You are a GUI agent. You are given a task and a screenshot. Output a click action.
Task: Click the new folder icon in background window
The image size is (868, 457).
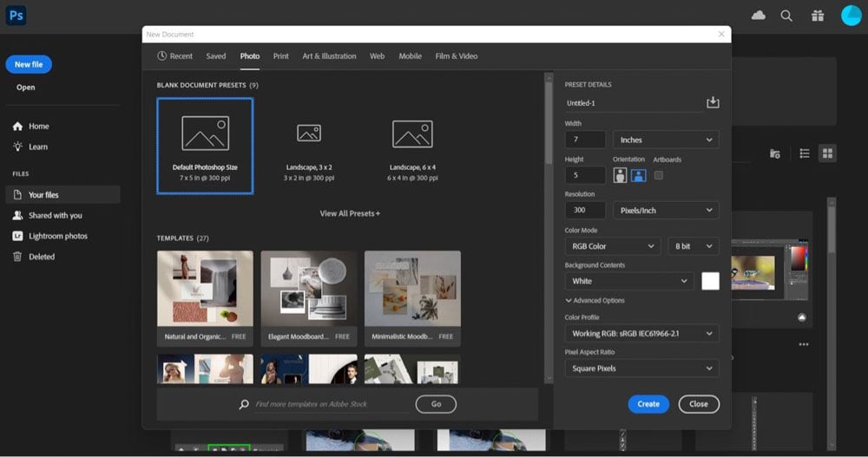tap(775, 153)
